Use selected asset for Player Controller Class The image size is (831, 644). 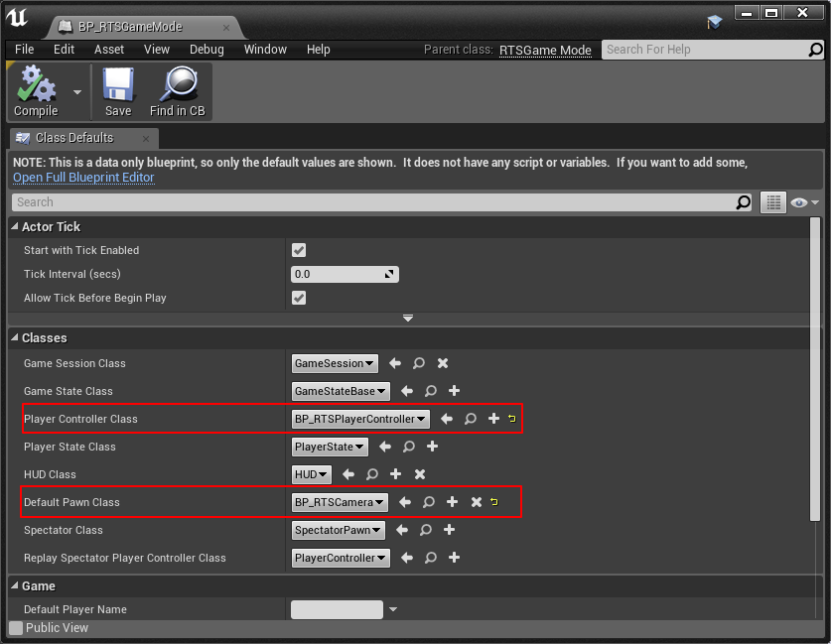(447, 419)
